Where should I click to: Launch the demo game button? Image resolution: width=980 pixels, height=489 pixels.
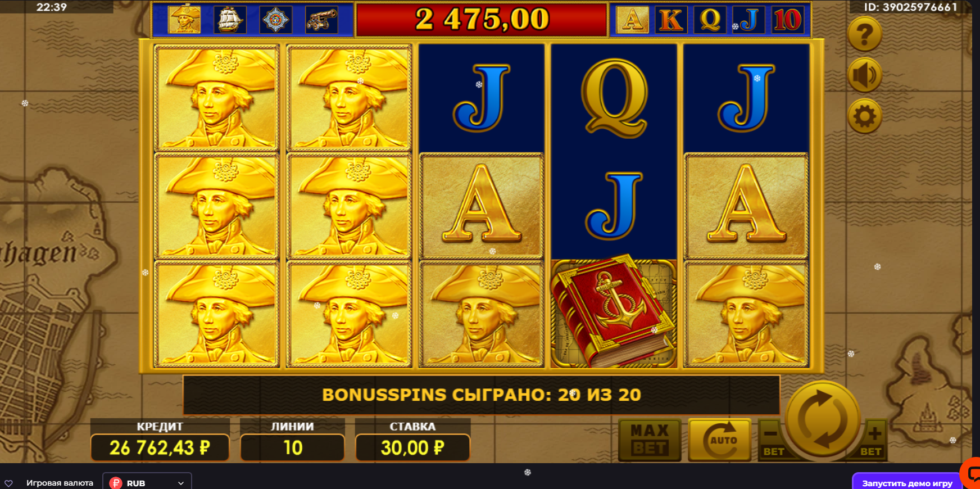click(x=906, y=482)
